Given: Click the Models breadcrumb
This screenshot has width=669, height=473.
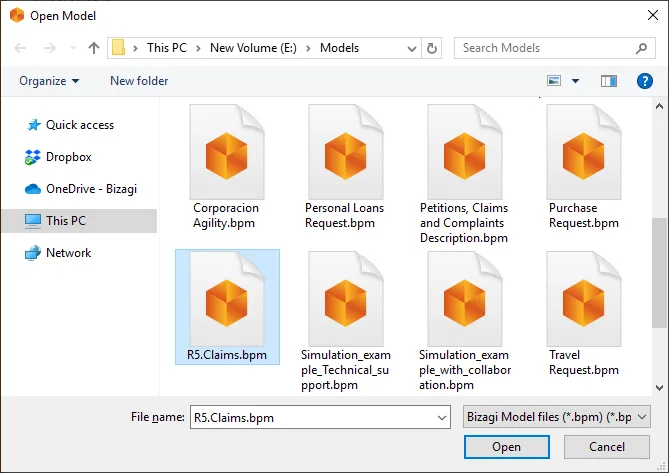Looking at the screenshot, I should pos(340,48).
